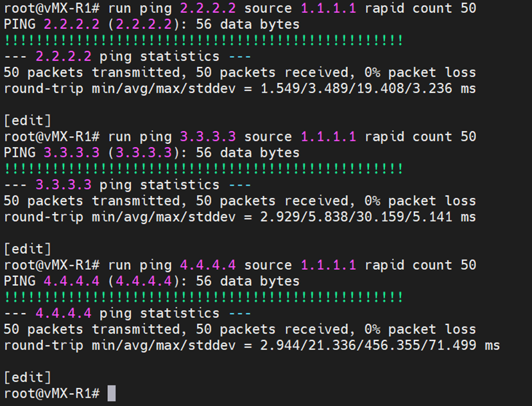Click the last [edit] line above the empty prompt

(x=28, y=378)
